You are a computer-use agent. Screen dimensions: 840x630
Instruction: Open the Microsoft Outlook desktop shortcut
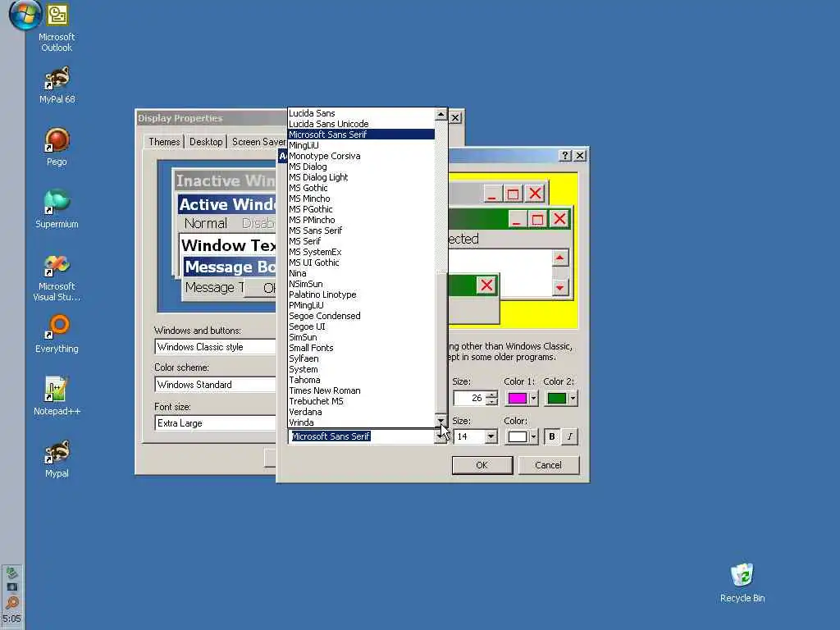[x=57, y=28]
